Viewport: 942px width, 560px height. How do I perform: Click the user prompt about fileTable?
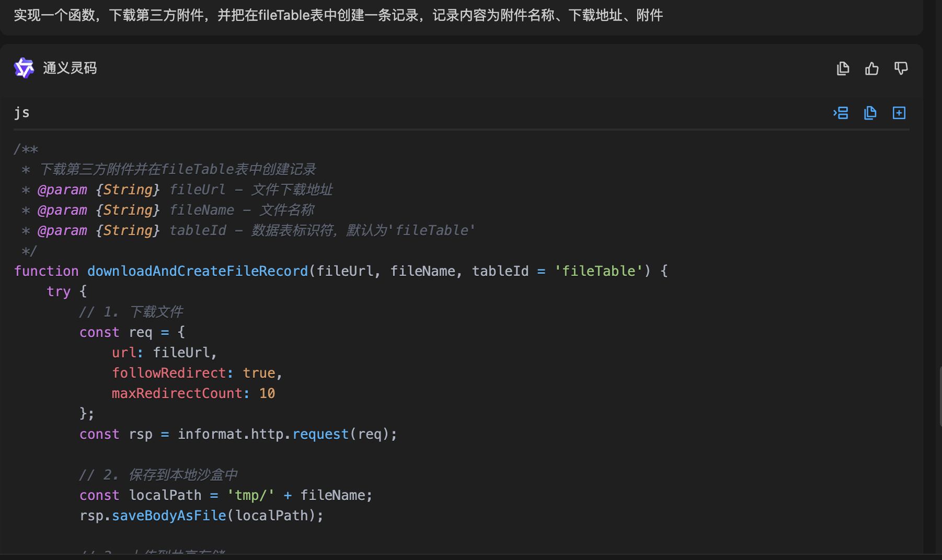tap(338, 15)
